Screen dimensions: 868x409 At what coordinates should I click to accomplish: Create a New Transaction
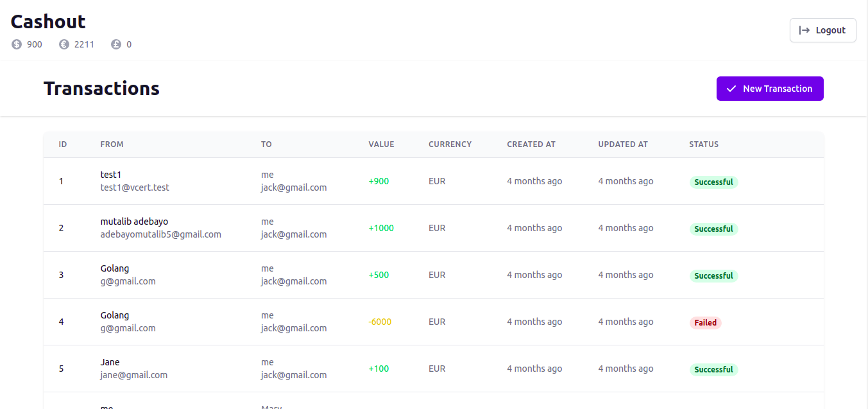(x=769, y=89)
